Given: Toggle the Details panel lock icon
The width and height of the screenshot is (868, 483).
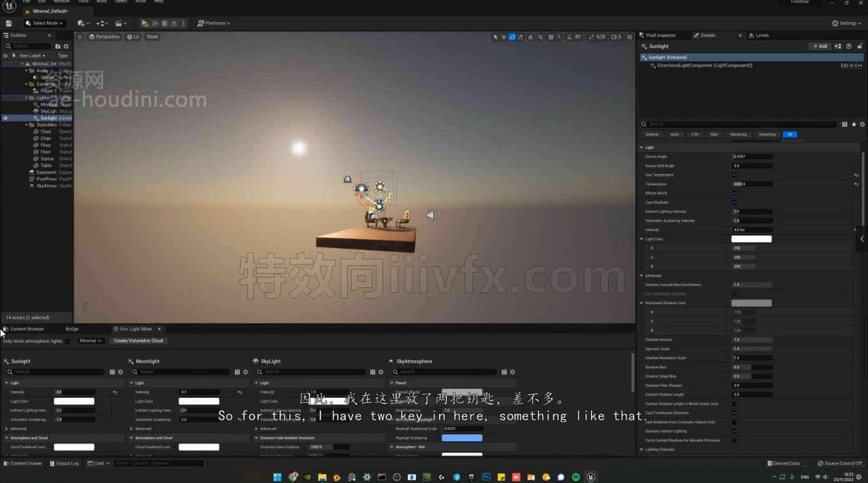Looking at the screenshot, I should tap(860, 46).
